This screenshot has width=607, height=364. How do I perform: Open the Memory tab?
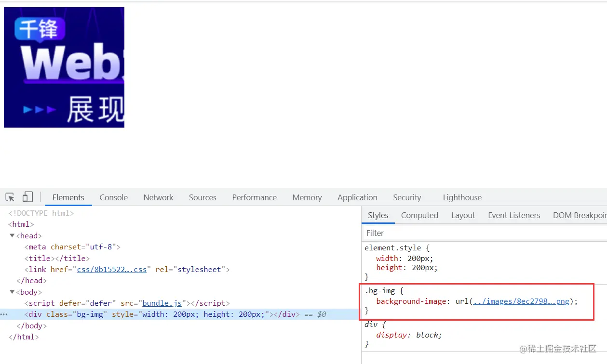[307, 197]
